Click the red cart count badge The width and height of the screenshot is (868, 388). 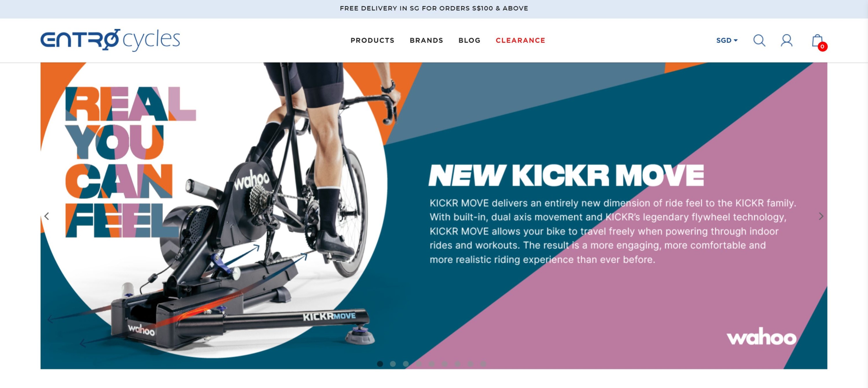[x=822, y=47]
